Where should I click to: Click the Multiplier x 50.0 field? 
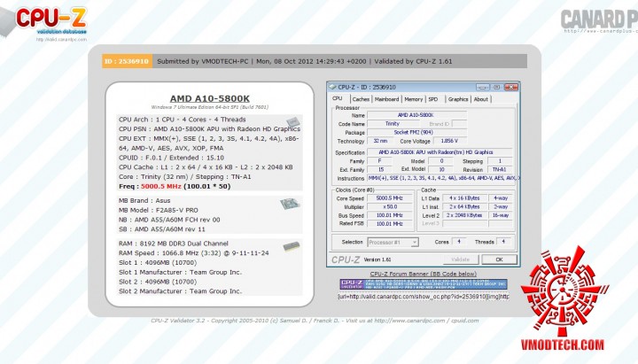click(389, 206)
